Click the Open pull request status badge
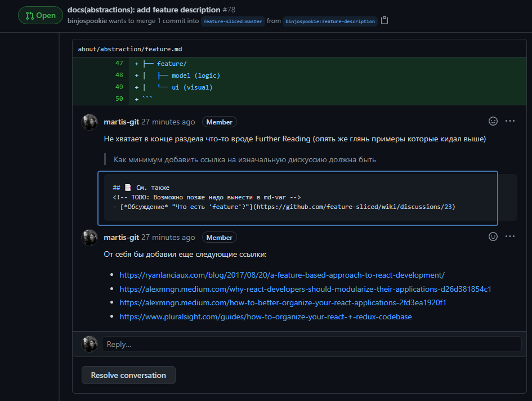This screenshot has width=532, height=401. (41, 15)
